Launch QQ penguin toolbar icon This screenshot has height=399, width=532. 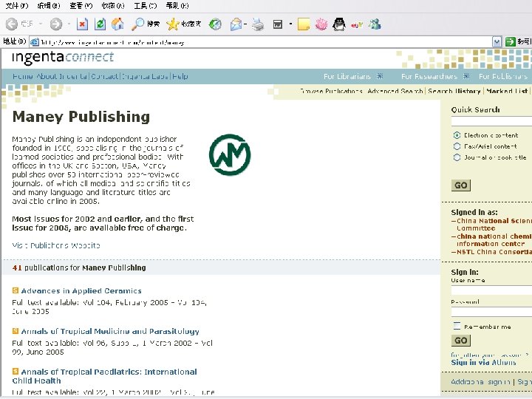[x=338, y=24]
